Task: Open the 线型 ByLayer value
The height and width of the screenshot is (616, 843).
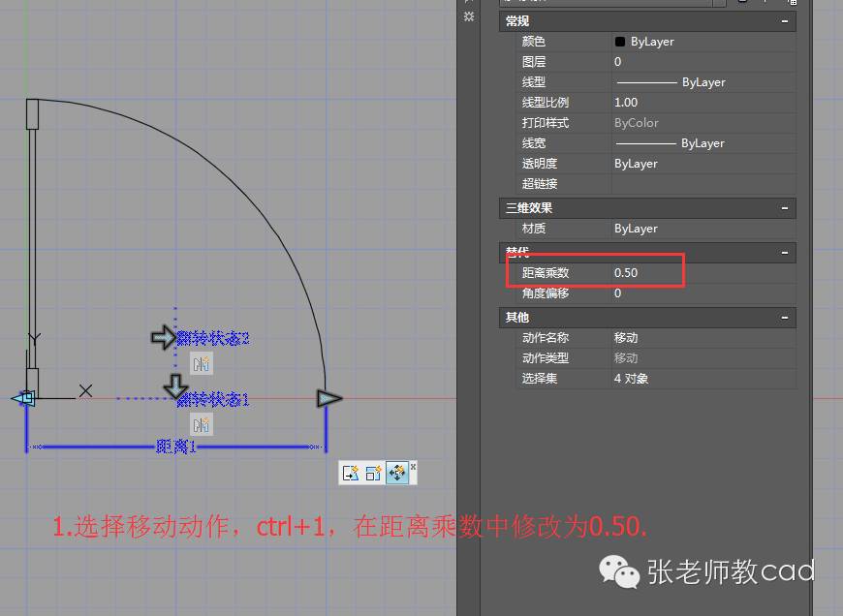Action: (703, 82)
